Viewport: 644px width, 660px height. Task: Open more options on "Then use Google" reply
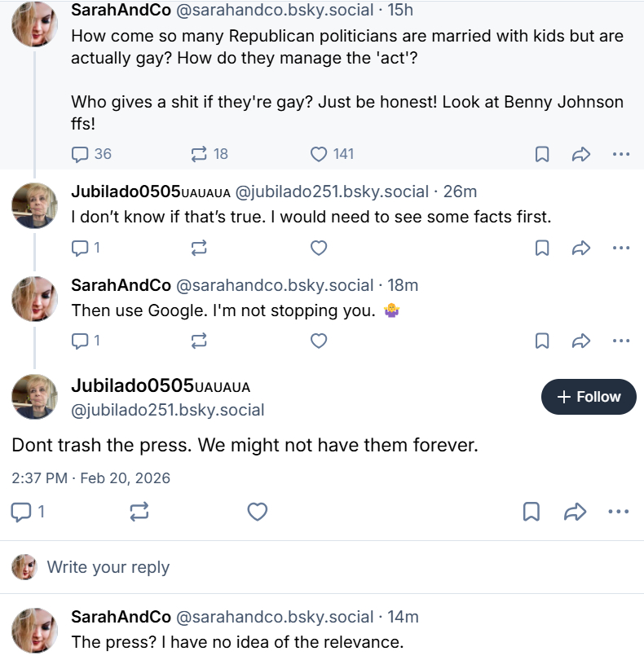tap(620, 341)
